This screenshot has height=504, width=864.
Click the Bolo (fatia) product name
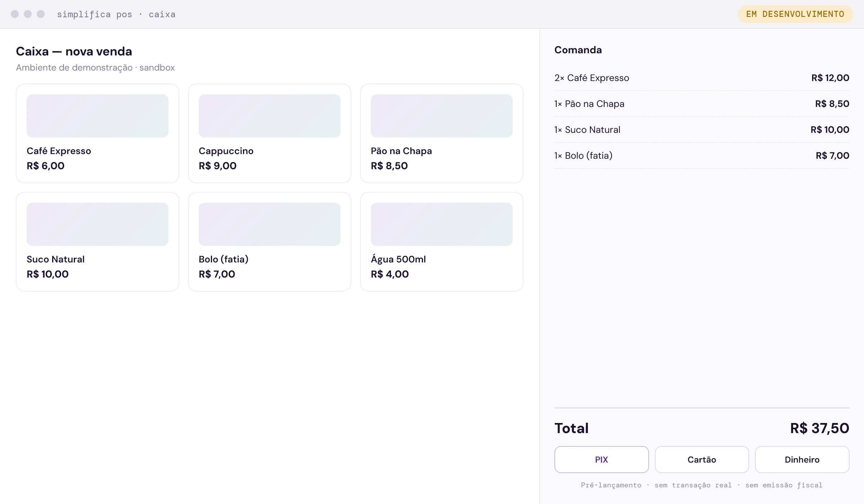coord(224,259)
